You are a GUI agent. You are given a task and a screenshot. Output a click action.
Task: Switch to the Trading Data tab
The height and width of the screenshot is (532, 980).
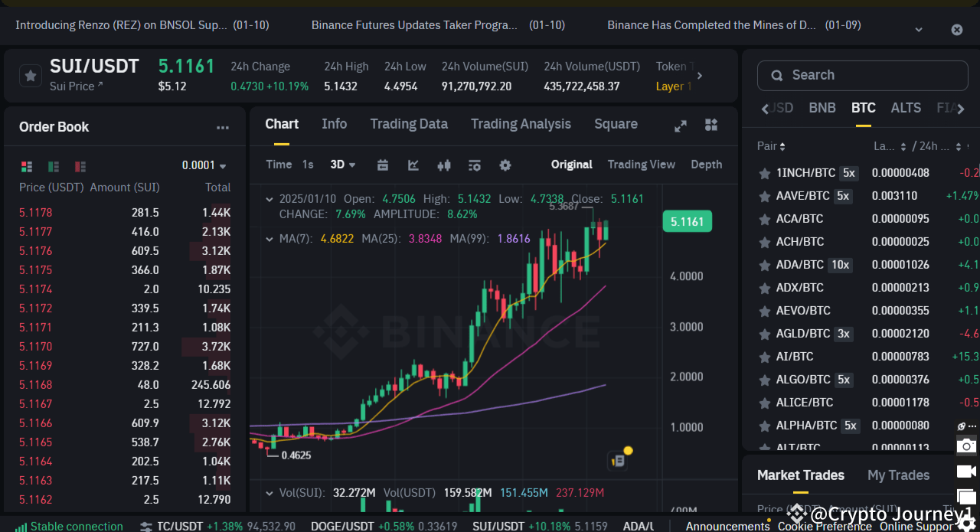click(409, 124)
